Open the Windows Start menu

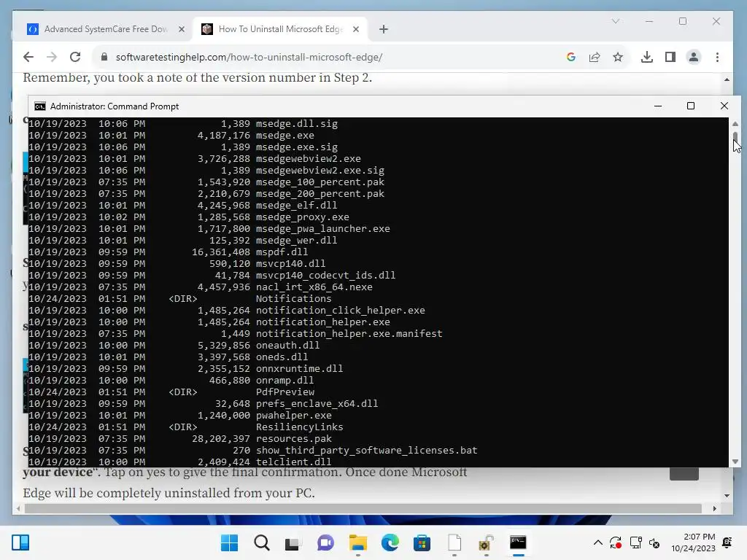pyautogui.click(x=229, y=542)
